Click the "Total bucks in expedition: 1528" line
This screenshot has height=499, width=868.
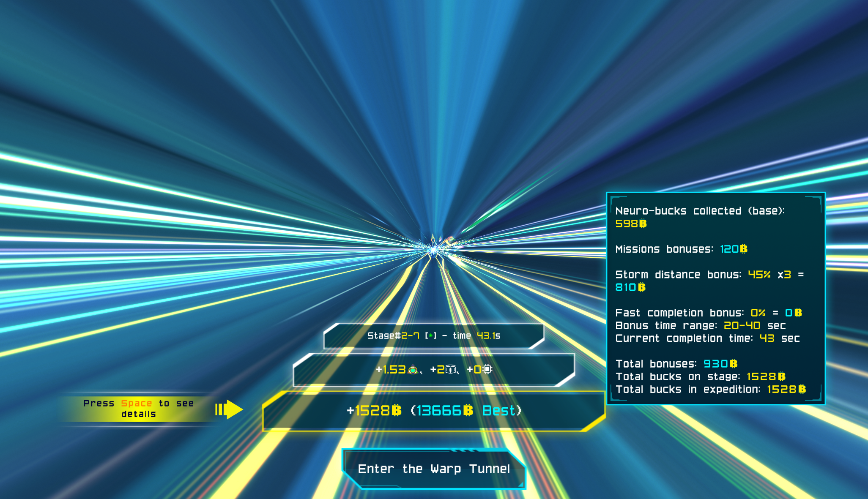[x=711, y=389]
